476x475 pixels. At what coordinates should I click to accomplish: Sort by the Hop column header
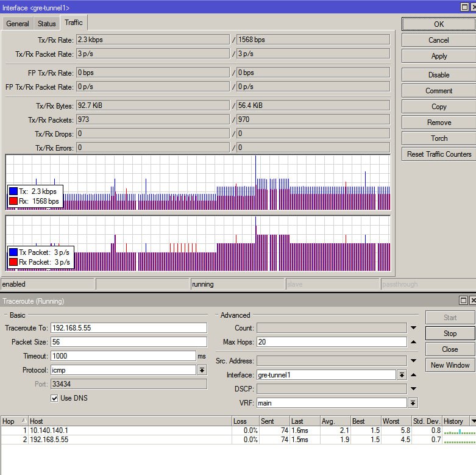[14, 421]
